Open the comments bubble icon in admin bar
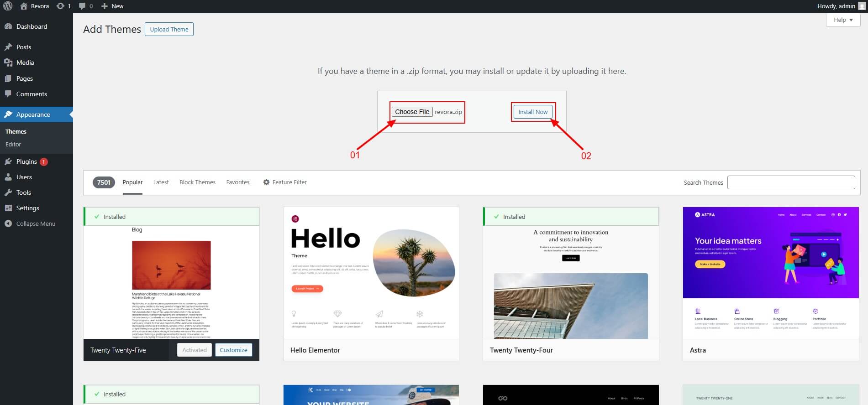This screenshot has height=405, width=868. pos(82,6)
